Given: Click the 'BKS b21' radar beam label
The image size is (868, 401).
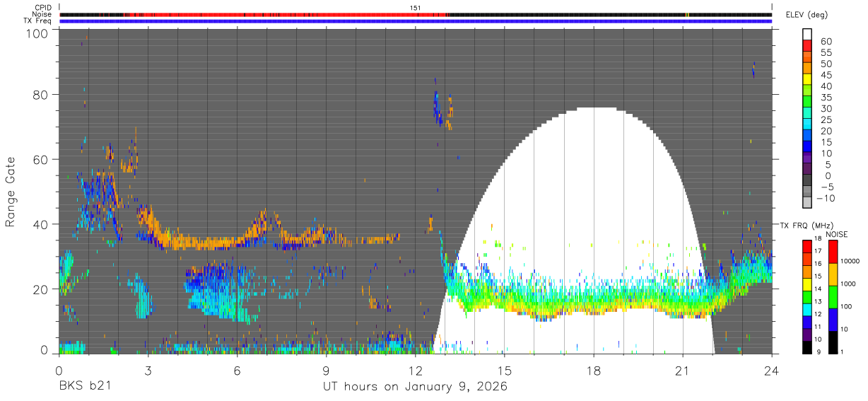Looking at the screenshot, I should (x=85, y=387).
